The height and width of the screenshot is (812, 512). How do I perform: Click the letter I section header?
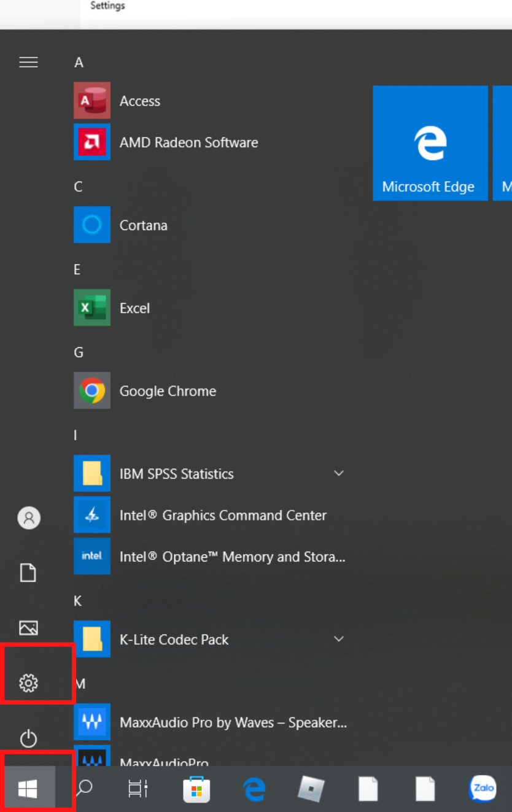click(76, 435)
